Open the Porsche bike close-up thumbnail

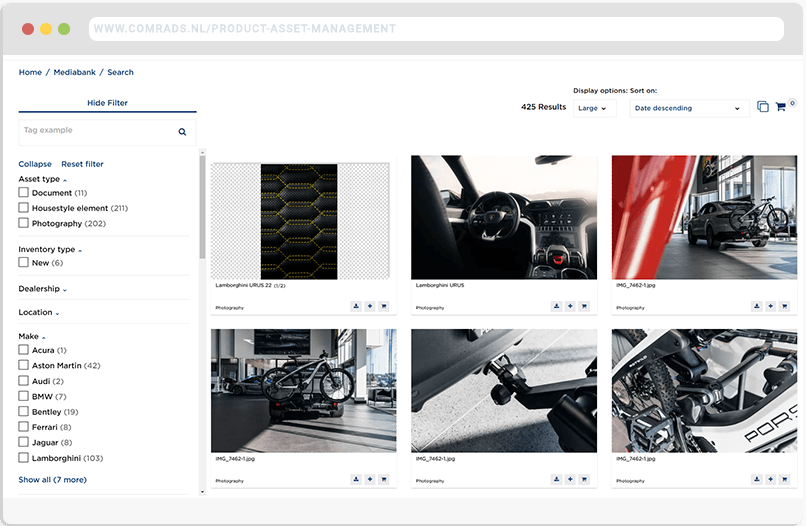(704, 391)
